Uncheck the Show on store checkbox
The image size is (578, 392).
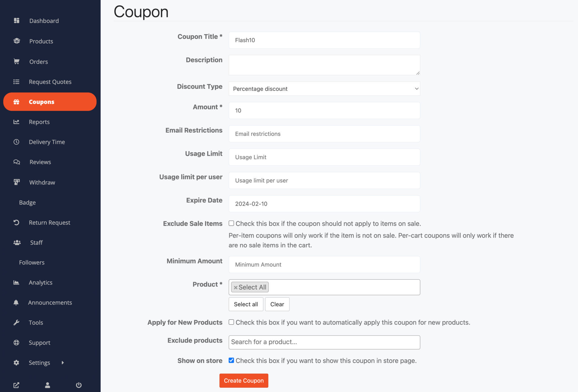(x=231, y=360)
